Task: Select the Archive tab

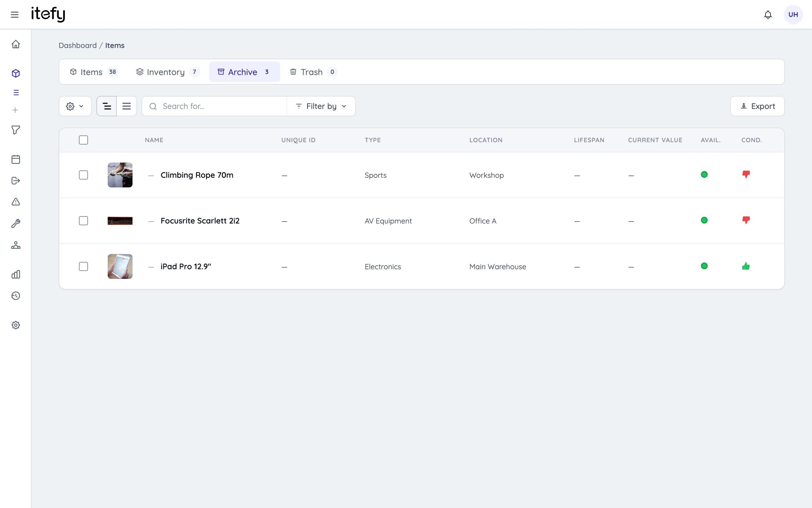Action: click(245, 72)
